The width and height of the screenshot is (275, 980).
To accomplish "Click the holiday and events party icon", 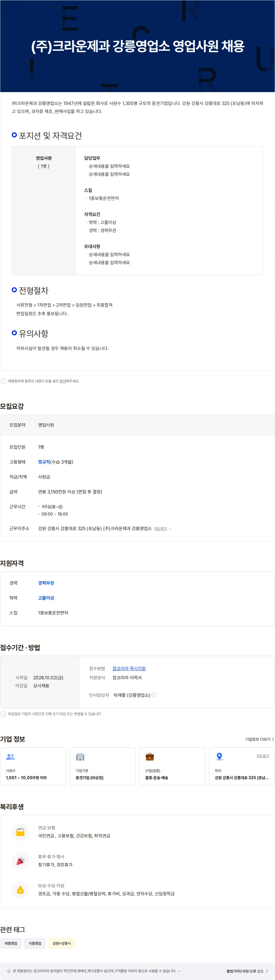I will [x=21, y=861].
